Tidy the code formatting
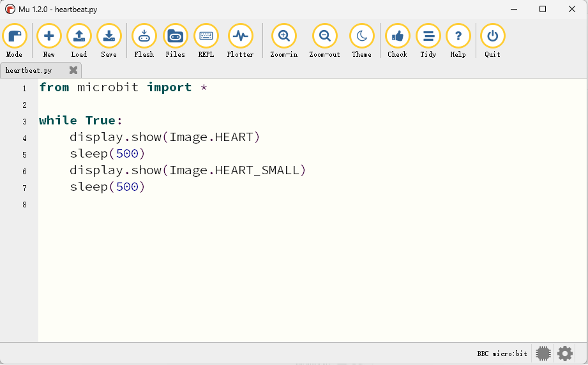 pyautogui.click(x=428, y=40)
